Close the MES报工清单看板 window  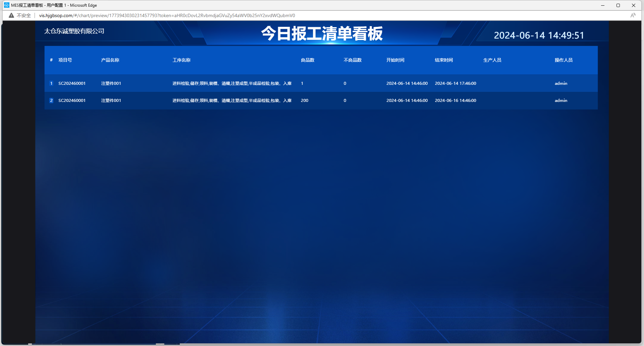click(x=634, y=5)
